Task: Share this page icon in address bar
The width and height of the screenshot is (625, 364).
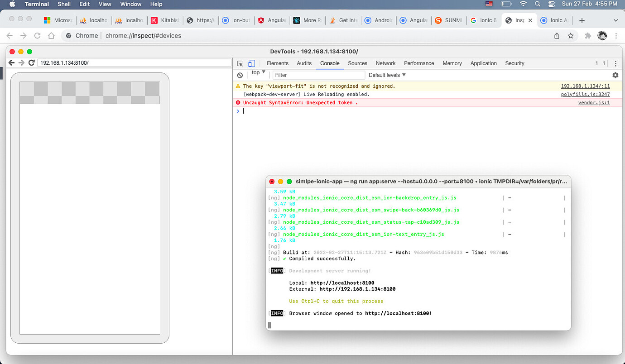Action: [x=557, y=35]
